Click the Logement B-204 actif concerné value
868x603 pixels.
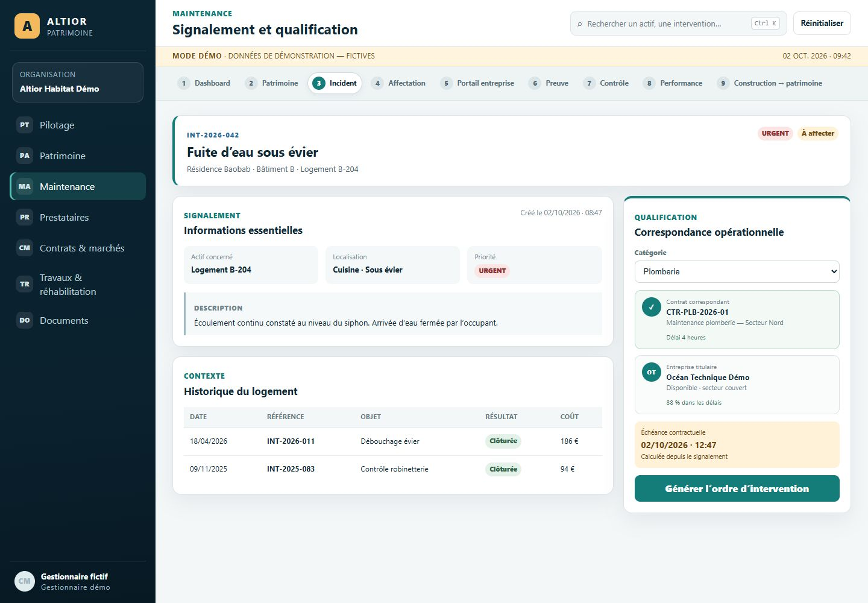(x=221, y=270)
